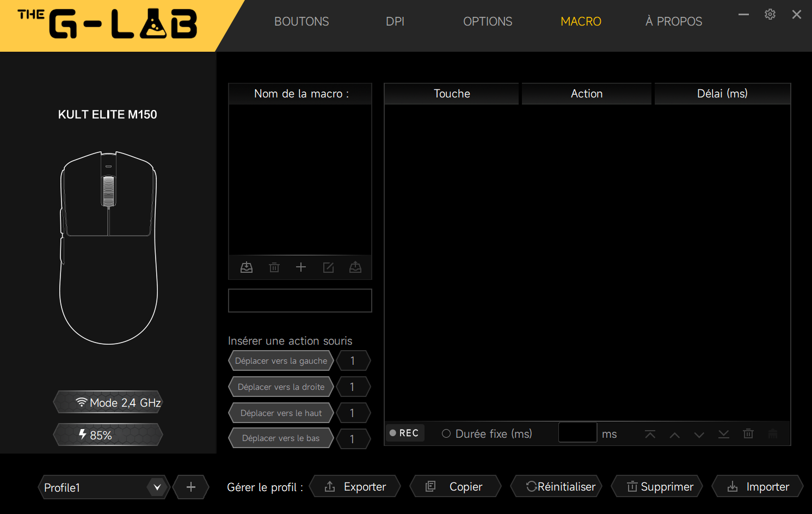Click the fixed duration ms input box
This screenshot has height=514, width=812.
coord(578,432)
